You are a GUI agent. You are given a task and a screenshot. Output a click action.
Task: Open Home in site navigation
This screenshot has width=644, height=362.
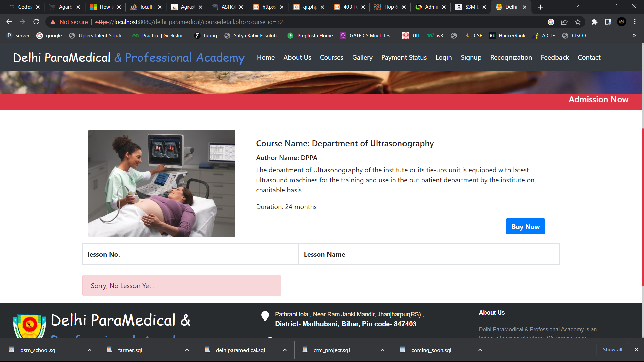click(266, 57)
